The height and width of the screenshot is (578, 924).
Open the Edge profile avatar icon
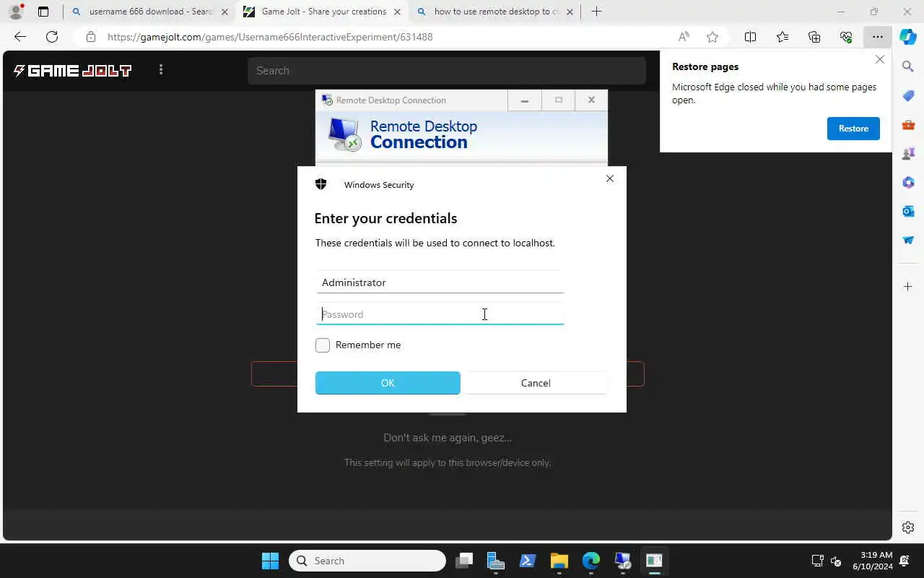click(16, 12)
